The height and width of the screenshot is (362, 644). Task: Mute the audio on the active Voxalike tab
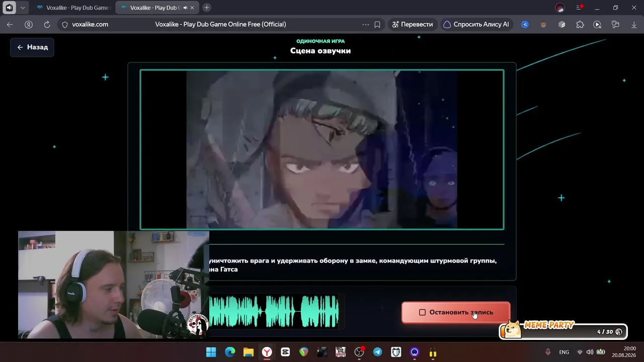185,8
